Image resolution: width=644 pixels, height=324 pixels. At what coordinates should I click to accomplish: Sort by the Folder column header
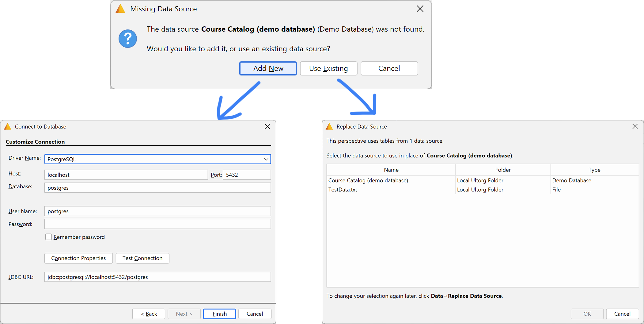[503, 170]
